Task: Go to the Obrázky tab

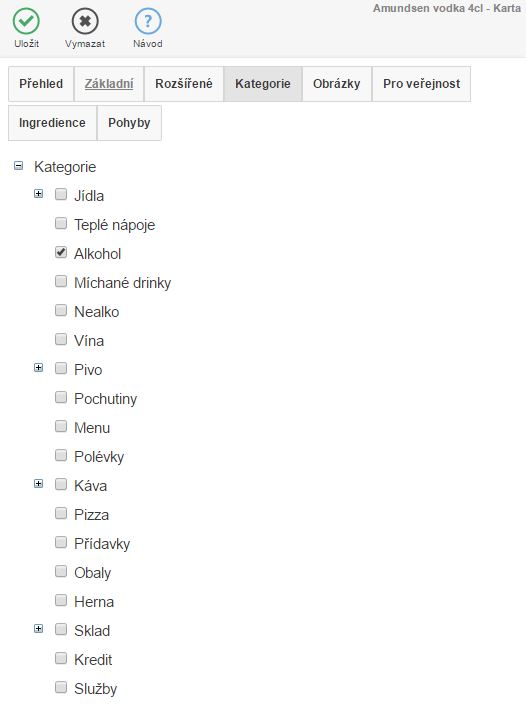Action: [337, 84]
